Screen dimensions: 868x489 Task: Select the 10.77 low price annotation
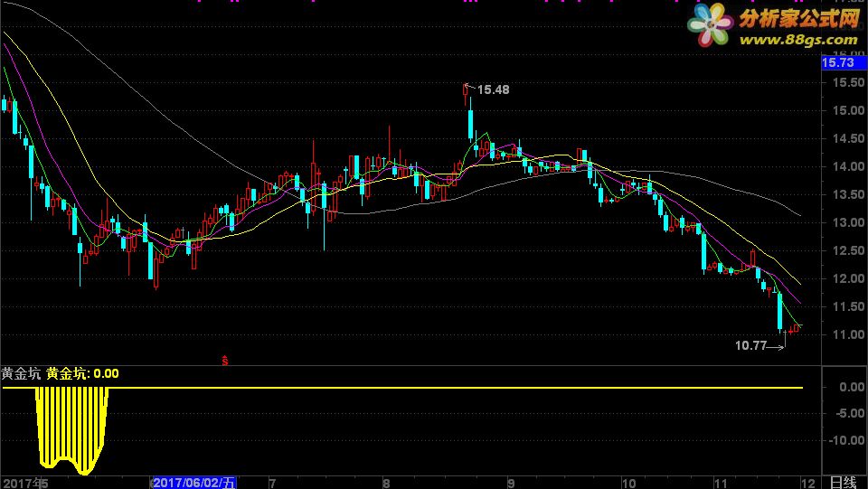[750, 345]
